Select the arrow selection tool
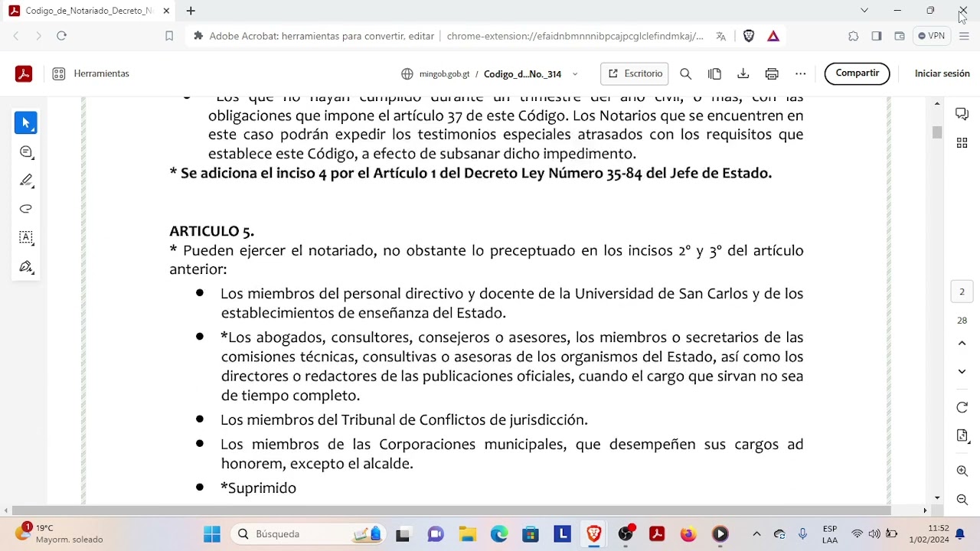The height and width of the screenshot is (551, 980). [26, 123]
